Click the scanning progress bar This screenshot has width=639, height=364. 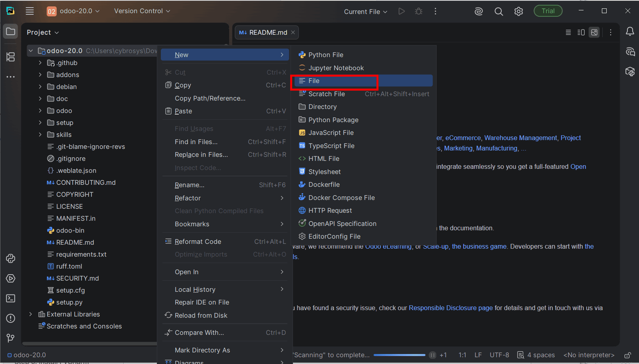click(400, 355)
